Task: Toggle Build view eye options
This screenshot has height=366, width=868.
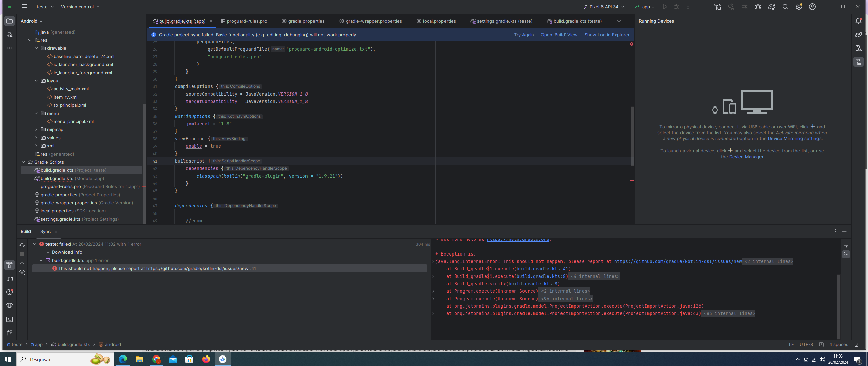Action: pos(22,272)
